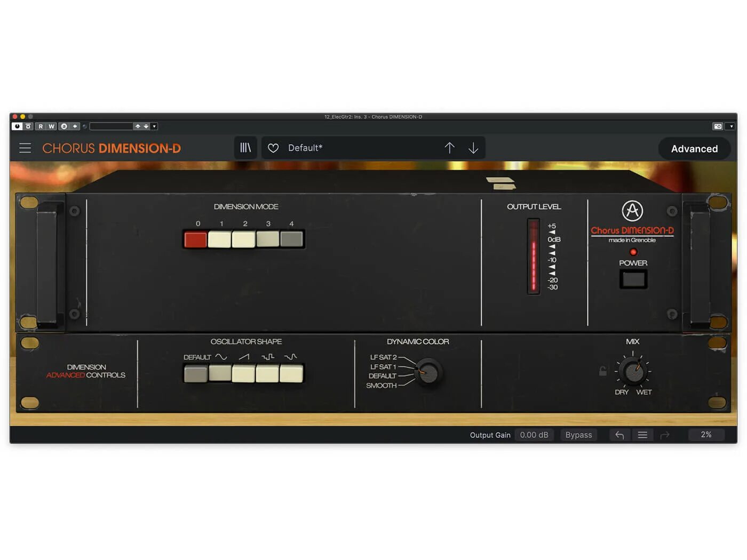Click the host preset name field
747x560 pixels.
pyautogui.click(x=111, y=126)
